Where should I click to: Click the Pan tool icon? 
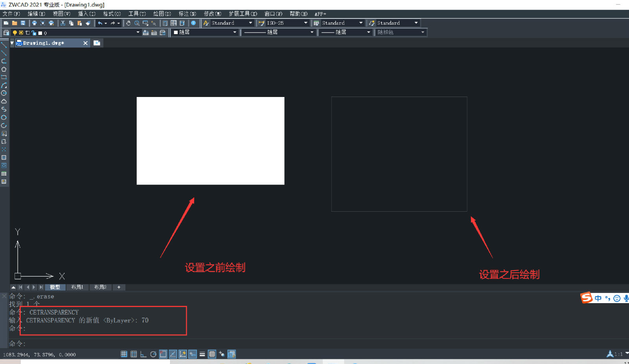(129, 23)
